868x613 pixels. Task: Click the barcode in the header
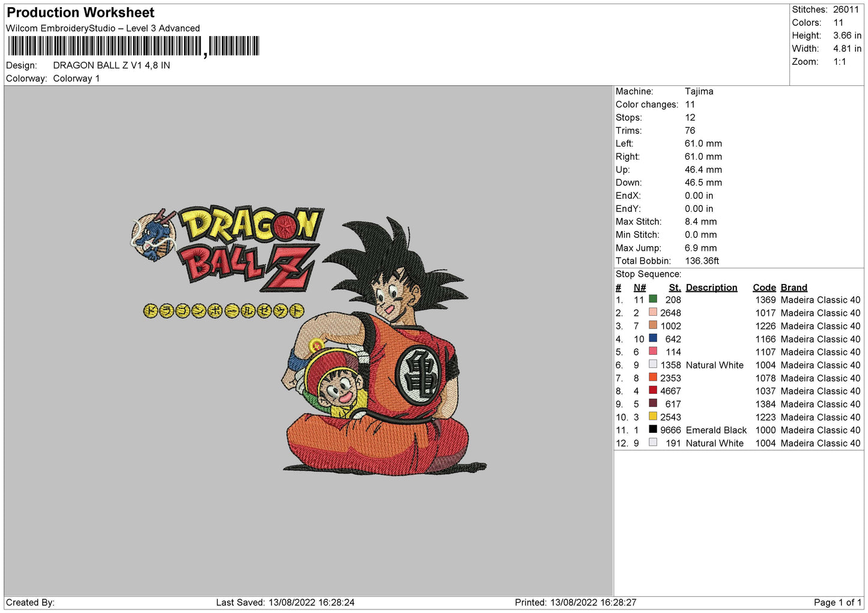pyautogui.click(x=133, y=46)
